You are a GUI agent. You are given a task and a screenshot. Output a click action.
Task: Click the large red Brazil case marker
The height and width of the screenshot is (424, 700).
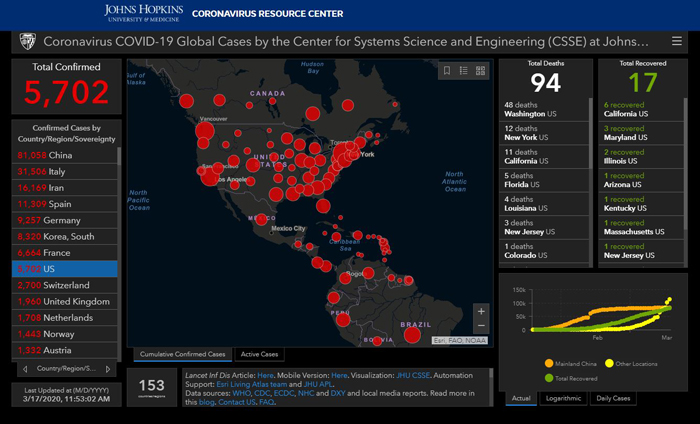pos(412,335)
